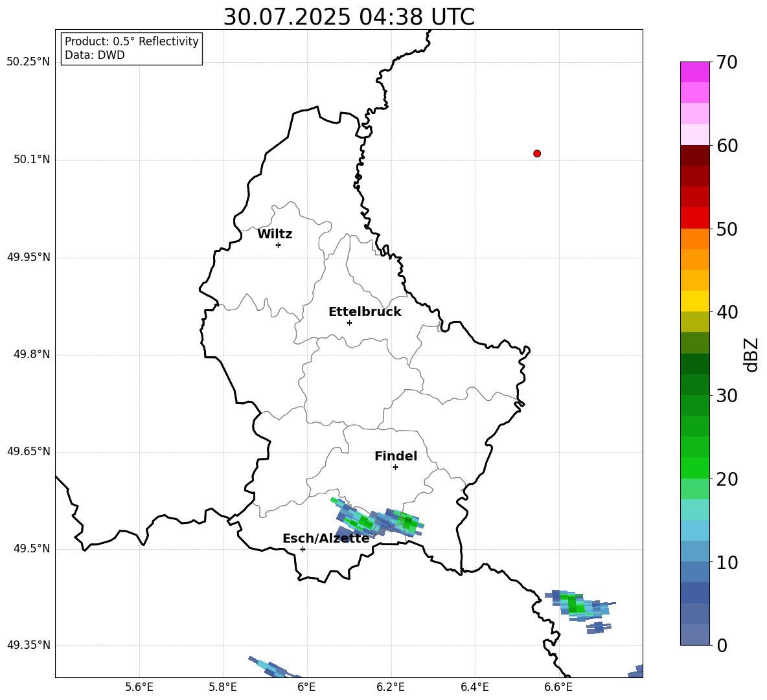Click the 49.5°N latitude label
The image size is (767, 700).
coord(32,548)
